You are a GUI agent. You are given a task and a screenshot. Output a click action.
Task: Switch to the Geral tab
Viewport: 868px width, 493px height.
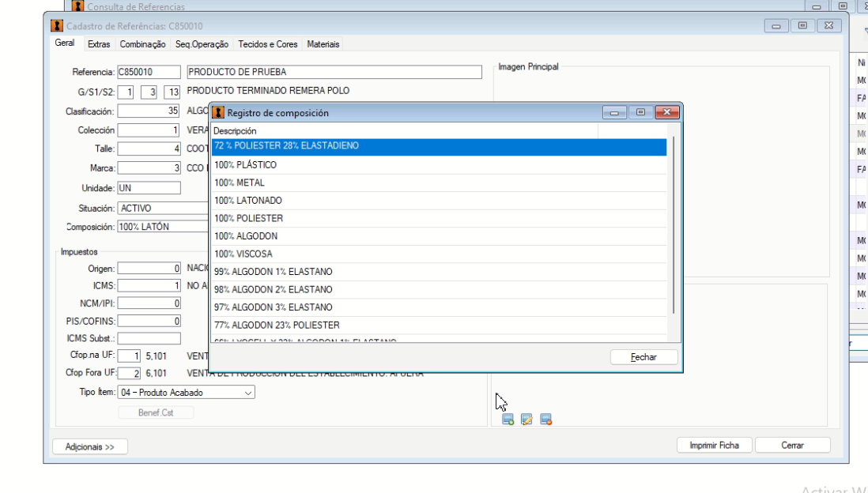[65, 43]
